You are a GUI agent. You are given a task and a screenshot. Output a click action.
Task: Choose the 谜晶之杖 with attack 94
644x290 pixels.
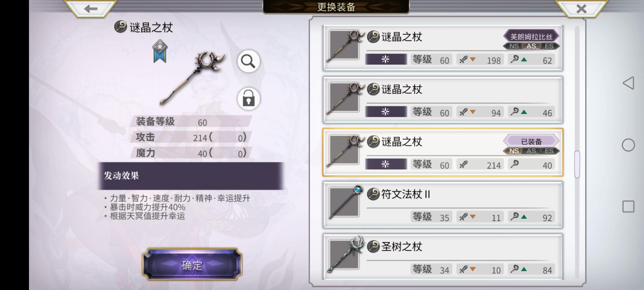443,100
